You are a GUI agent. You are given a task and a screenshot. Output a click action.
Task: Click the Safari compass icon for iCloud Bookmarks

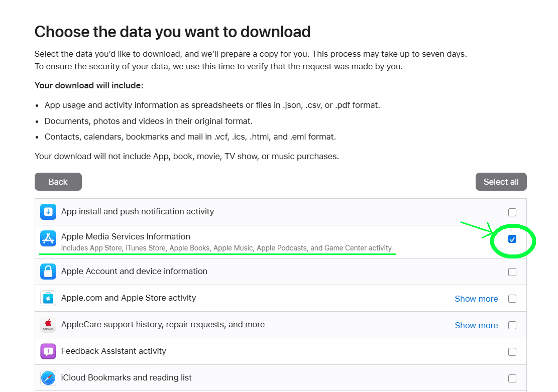tap(48, 377)
